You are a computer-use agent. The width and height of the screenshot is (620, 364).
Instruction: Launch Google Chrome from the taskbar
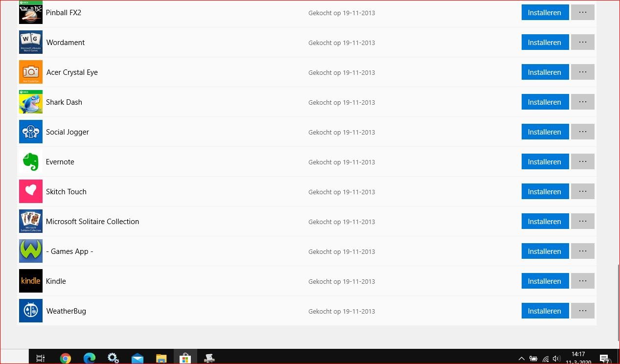tap(65, 358)
